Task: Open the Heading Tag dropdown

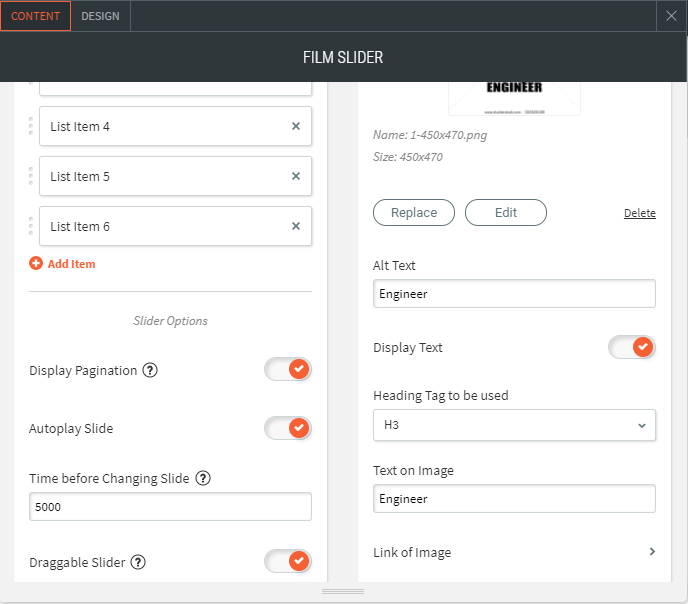Action: tap(514, 425)
